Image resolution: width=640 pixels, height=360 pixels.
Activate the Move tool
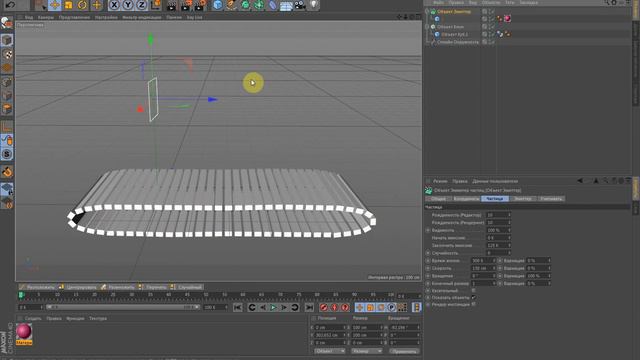[x=54, y=5]
